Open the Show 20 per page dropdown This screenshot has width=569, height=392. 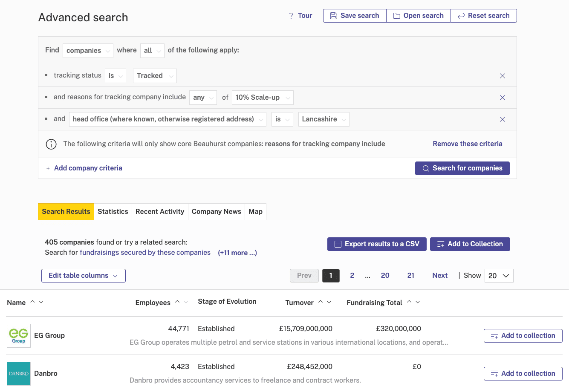[x=499, y=276]
